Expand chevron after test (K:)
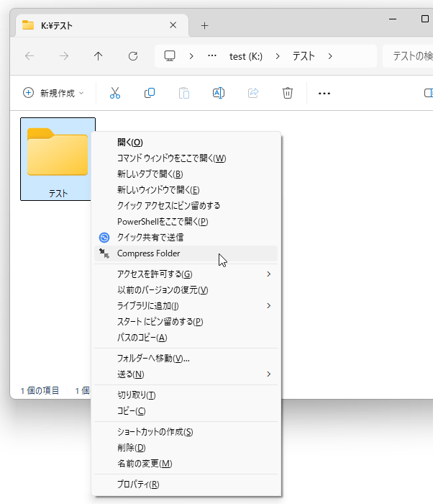This screenshot has width=433, height=504. [278, 56]
